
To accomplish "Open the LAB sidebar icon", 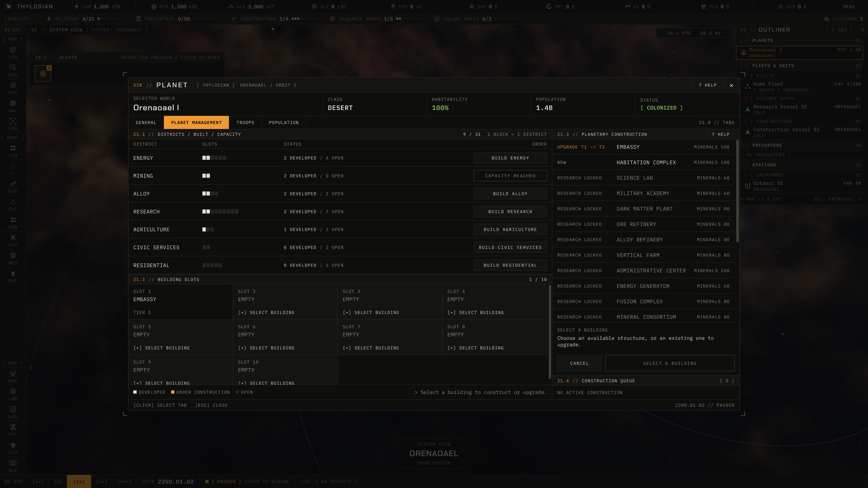I will (x=13, y=394).
